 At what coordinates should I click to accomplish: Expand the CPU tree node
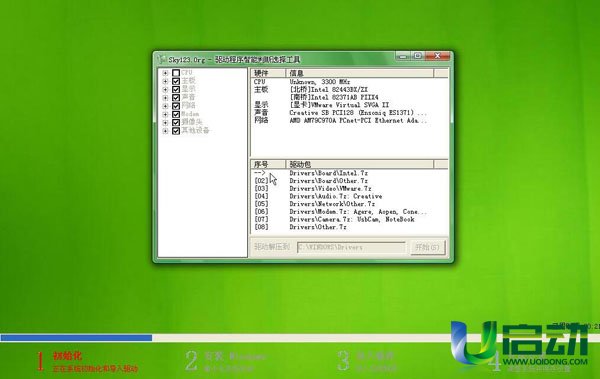(165, 73)
